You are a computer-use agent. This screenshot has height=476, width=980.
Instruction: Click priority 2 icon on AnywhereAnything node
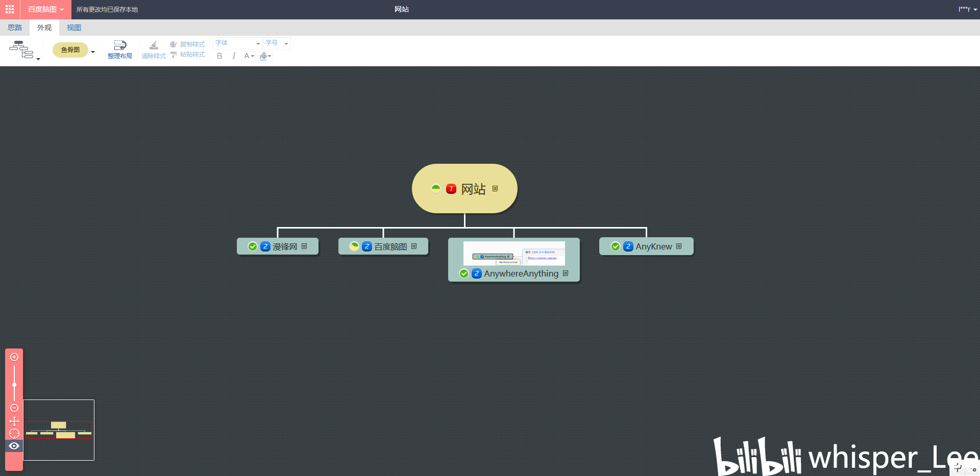coord(477,273)
